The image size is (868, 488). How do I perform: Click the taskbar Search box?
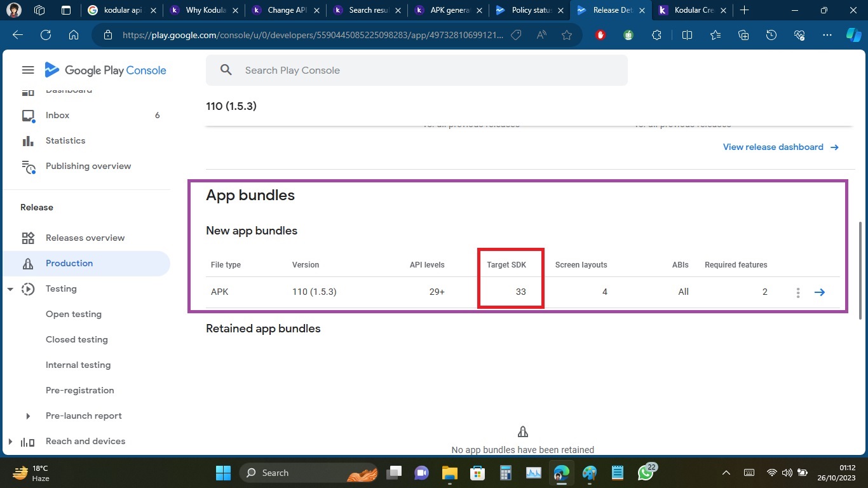pyautogui.click(x=308, y=473)
